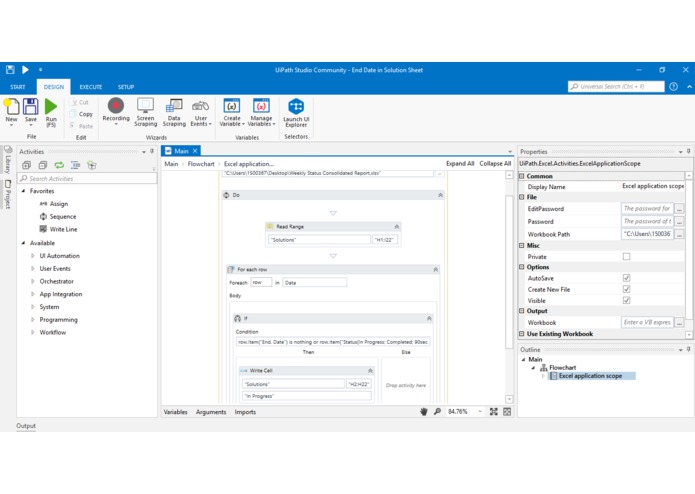Collapse the Options property section

[x=522, y=267]
